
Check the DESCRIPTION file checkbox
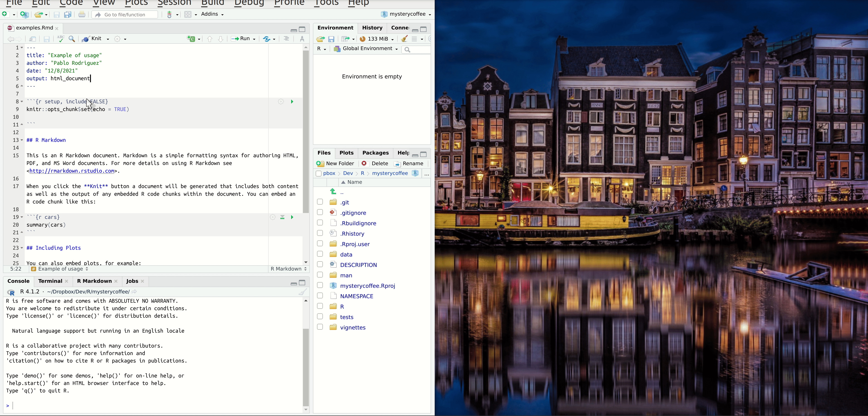point(320,265)
